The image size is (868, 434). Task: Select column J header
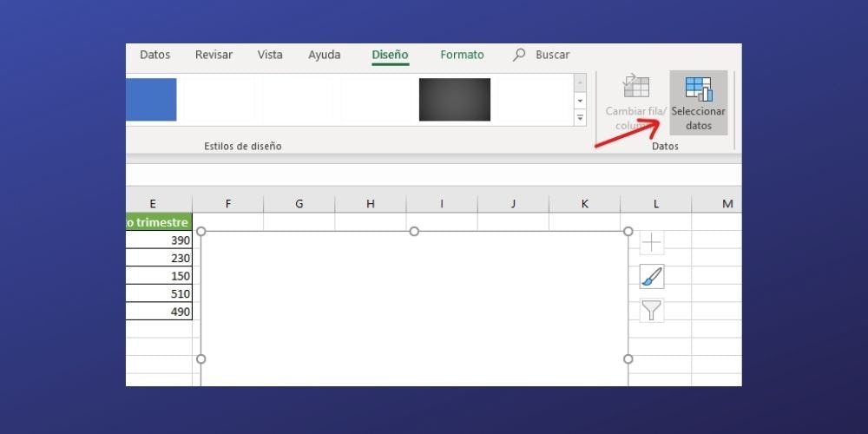click(513, 204)
